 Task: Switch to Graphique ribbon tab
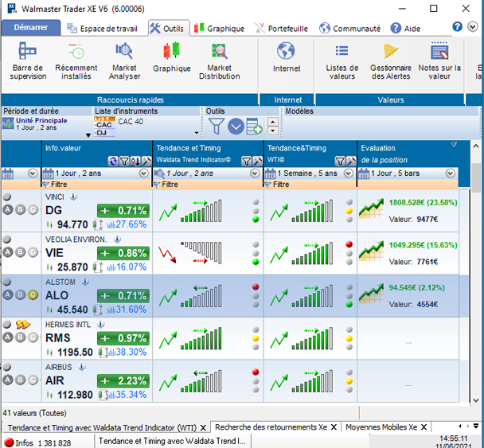[220, 29]
